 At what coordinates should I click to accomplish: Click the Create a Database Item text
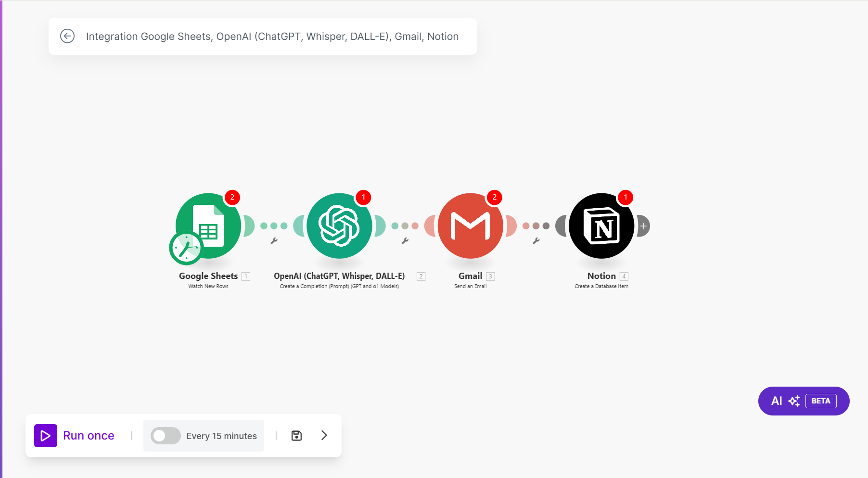tap(601, 286)
